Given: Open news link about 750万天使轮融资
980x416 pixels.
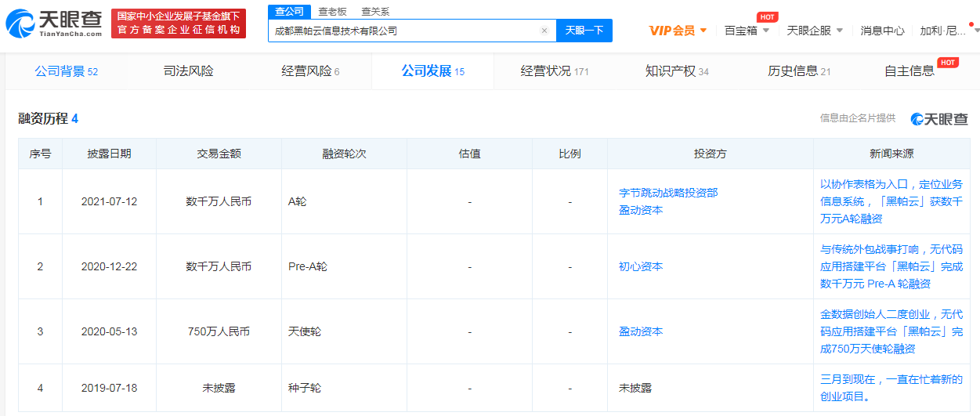Looking at the screenshot, I should [x=891, y=331].
